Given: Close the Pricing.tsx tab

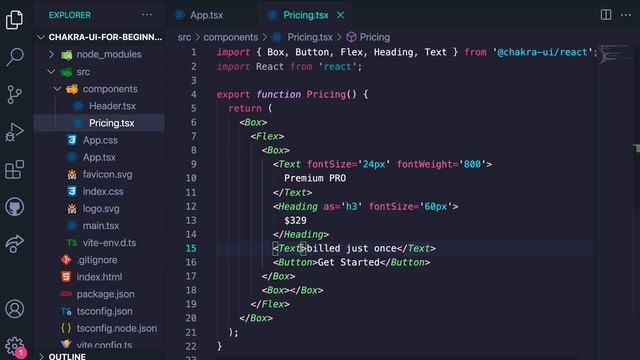Looking at the screenshot, I should (x=340, y=15).
